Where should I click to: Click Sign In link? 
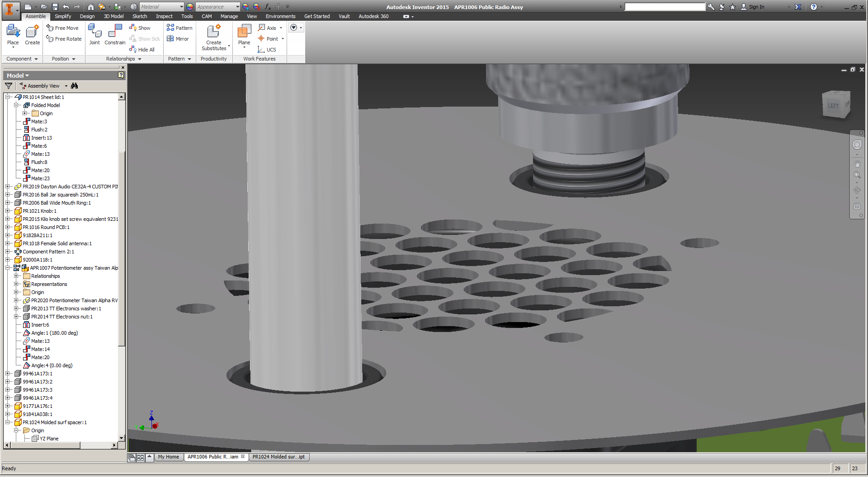(756, 7)
